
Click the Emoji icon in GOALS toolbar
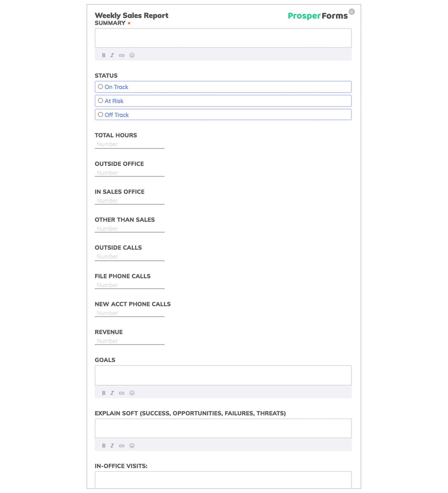pos(132,393)
